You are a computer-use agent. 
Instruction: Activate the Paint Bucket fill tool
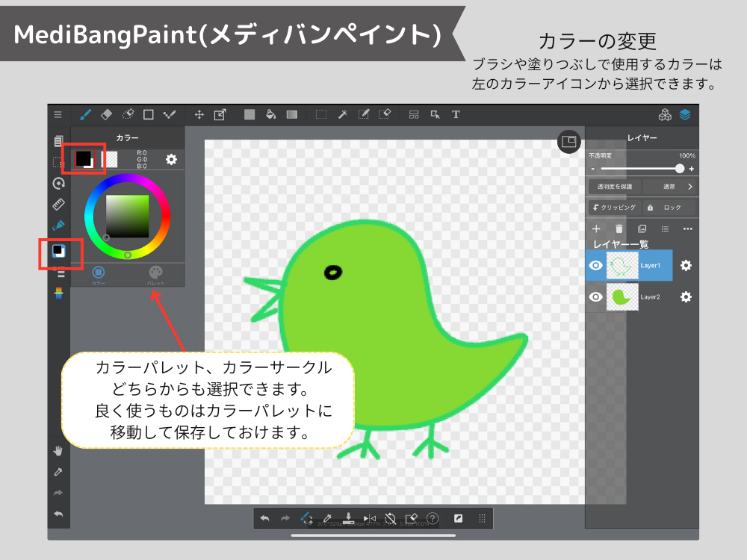tap(270, 114)
